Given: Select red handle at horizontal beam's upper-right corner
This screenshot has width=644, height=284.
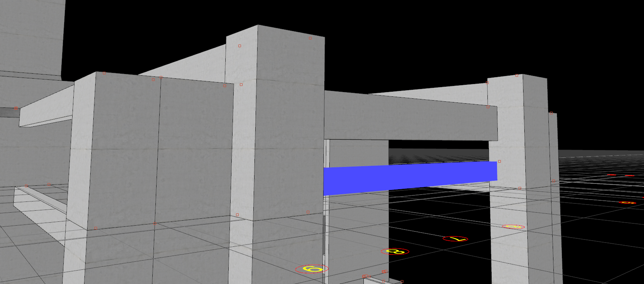Looking at the screenshot, I should tap(488, 107).
